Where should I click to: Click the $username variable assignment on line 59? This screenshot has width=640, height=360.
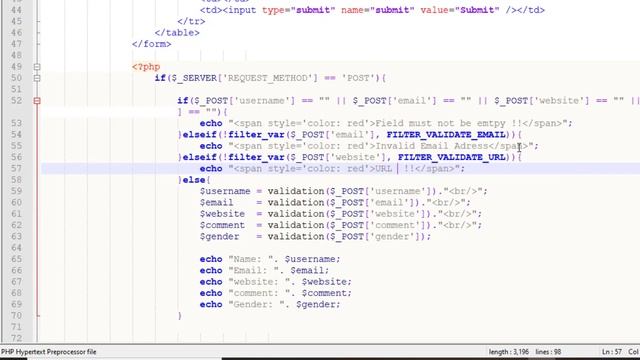[225, 191]
